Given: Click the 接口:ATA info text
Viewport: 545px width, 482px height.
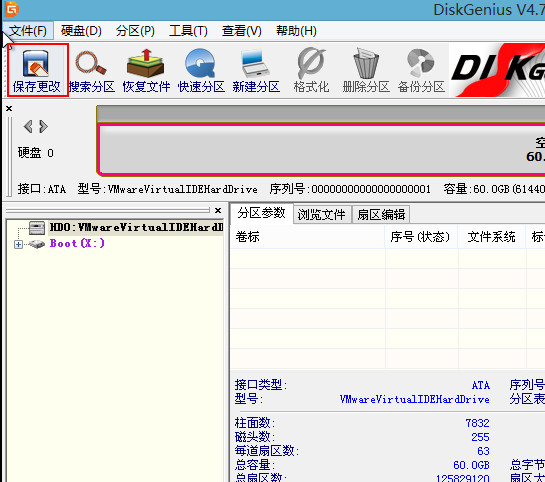Looking at the screenshot, I should pyautogui.click(x=42, y=189).
